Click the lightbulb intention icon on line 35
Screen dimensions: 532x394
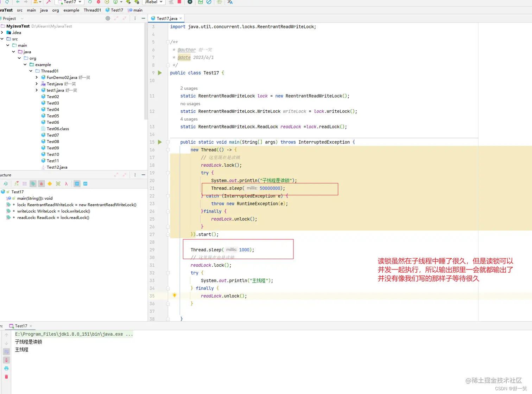pyautogui.click(x=175, y=296)
